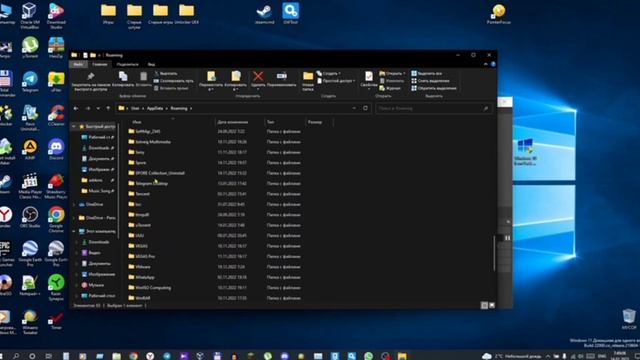The image size is (640, 360).
Task: Open the Easy access (Простой доступ) dropdown
Action: 336,81
